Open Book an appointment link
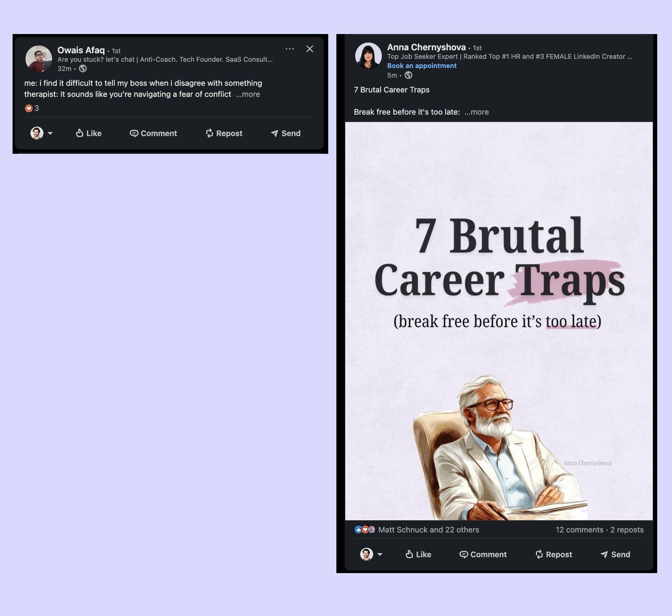Image resolution: width=672 pixels, height=616 pixels. coord(421,65)
